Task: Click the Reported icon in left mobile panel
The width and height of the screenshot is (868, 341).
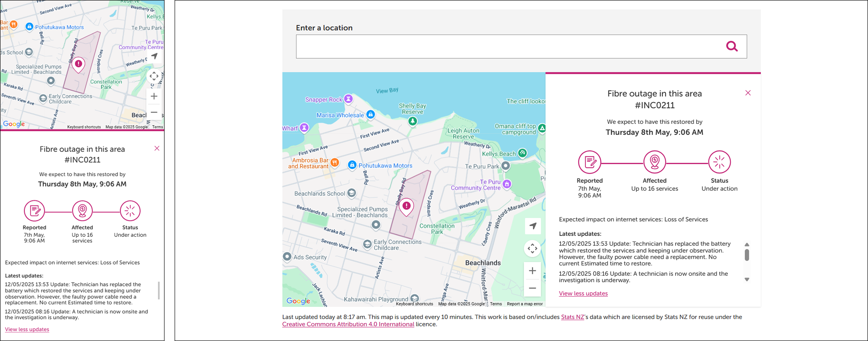Action: tap(34, 211)
